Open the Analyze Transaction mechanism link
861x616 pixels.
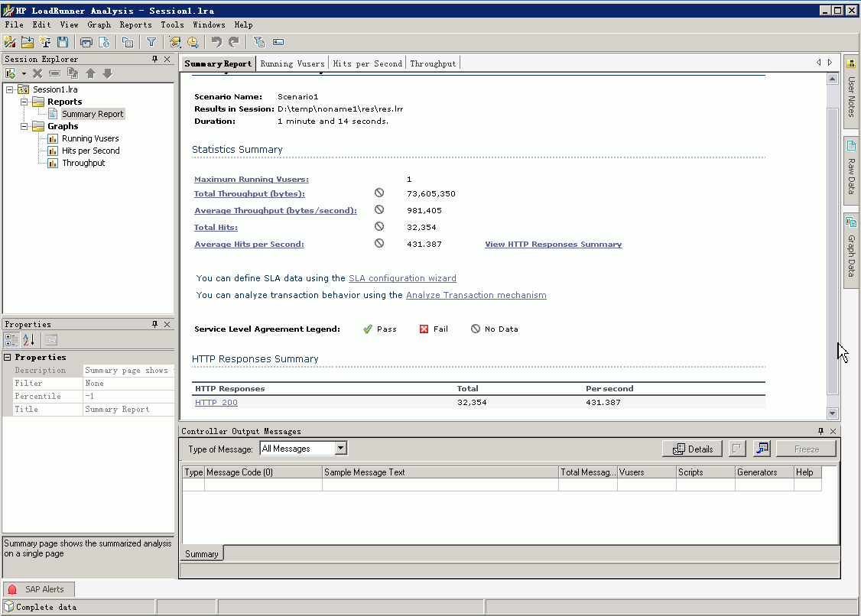click(476, 295)
